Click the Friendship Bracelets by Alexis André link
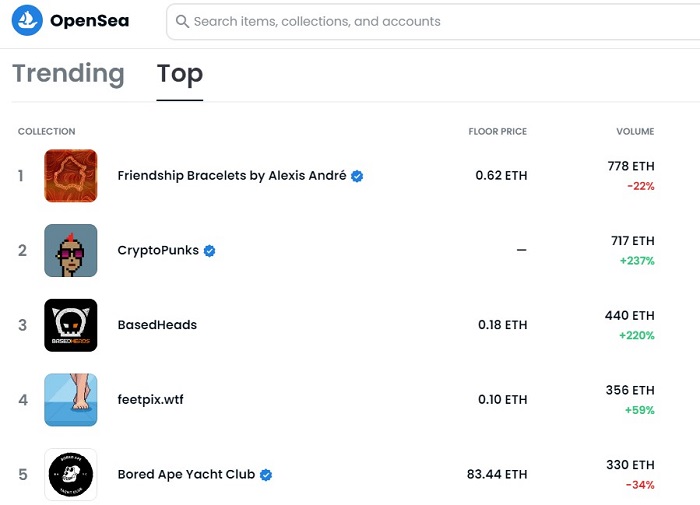700x505 pixels. click(231, 176)
